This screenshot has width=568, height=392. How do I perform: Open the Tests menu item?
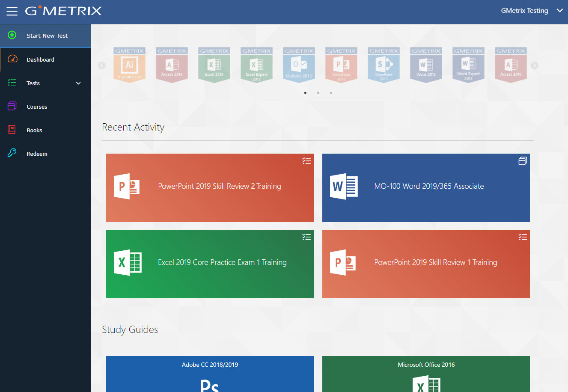(45, 83)
